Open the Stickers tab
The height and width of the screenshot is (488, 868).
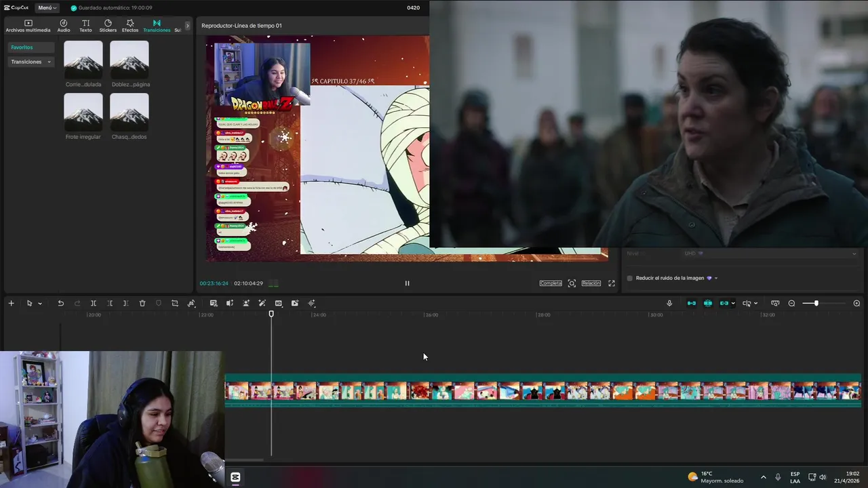tap(108, 26)
